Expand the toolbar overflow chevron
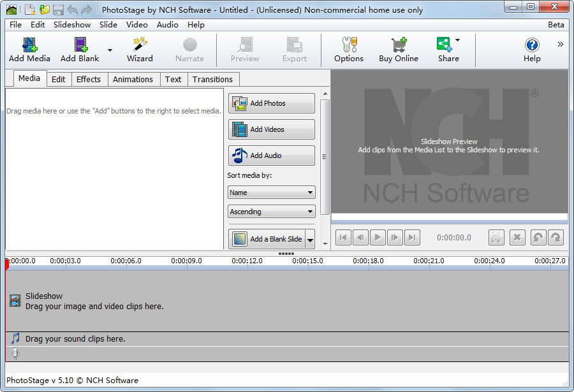The width and height of the screenshot is (574, 392). pyautogui.click(x=561, y=44)
